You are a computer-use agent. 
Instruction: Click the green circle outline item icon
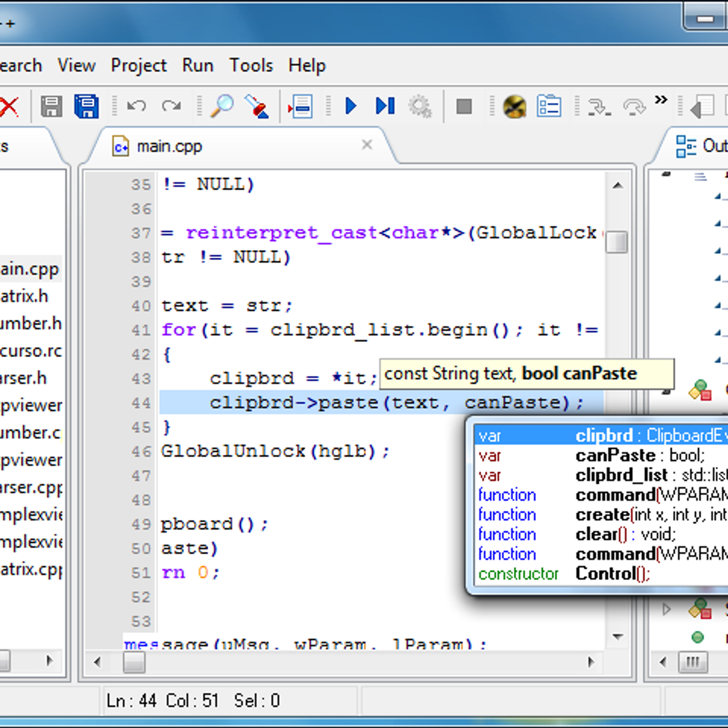[x=697, y=637]
